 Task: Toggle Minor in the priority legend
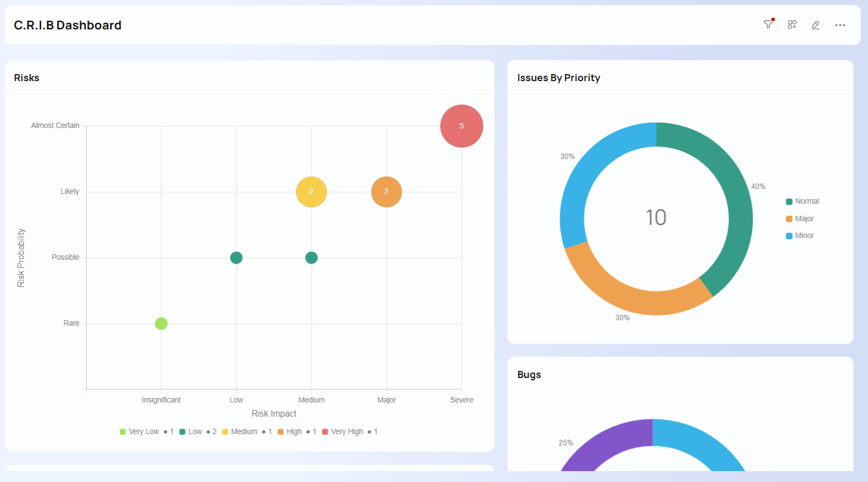coord(804,236)
